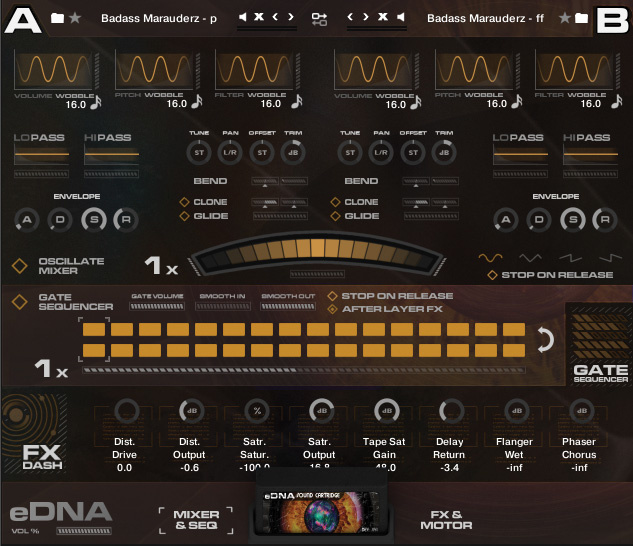Go to next patch on layer A

point(291,18)
